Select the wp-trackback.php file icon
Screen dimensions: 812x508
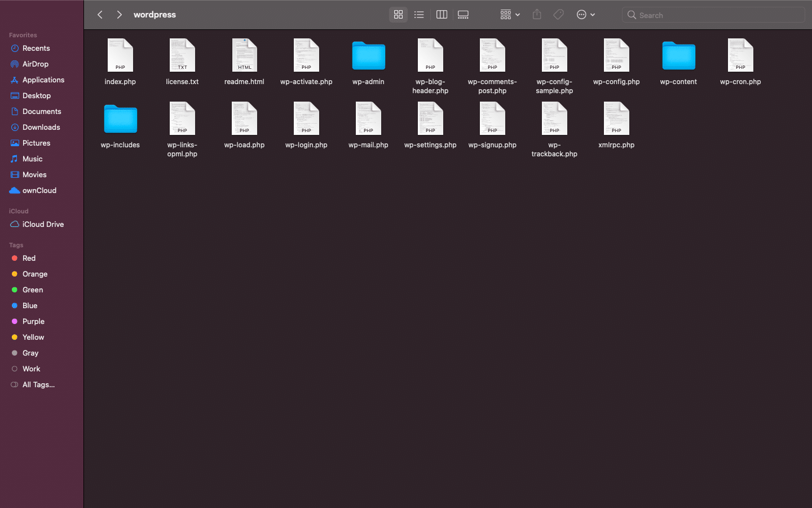(554, 119)
